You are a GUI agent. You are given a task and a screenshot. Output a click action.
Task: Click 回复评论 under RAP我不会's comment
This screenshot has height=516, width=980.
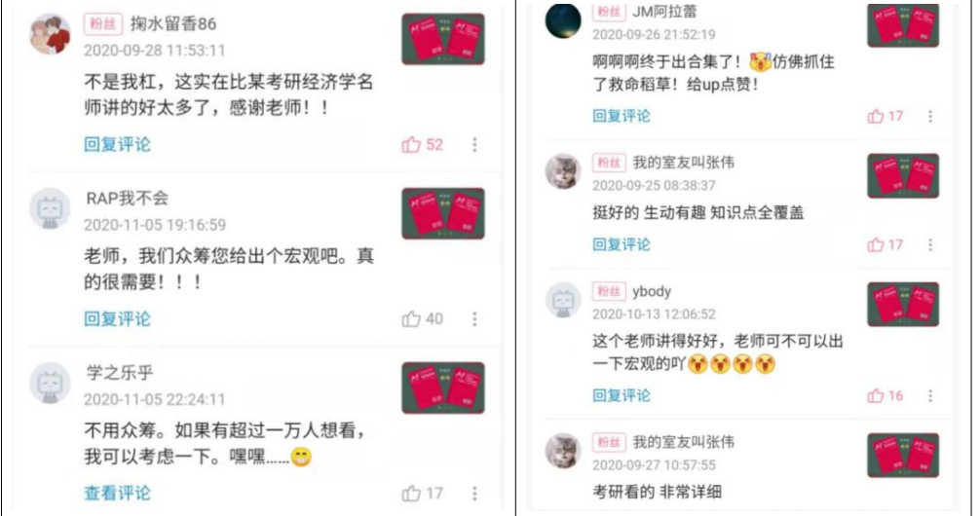[x=118, y=318]
